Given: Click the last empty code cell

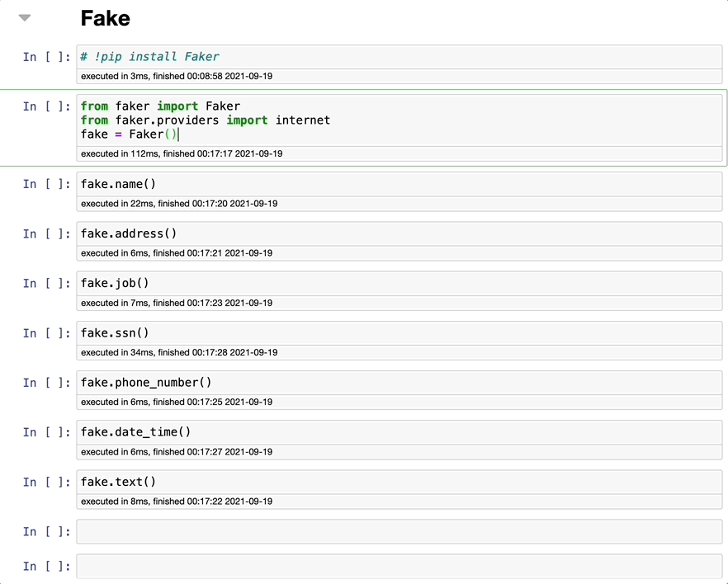Looking at the screenshot, I should click(399, 567).
